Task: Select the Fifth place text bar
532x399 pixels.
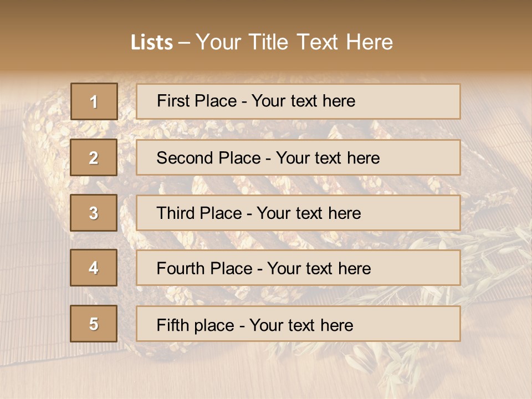Action: pos(298,324)
